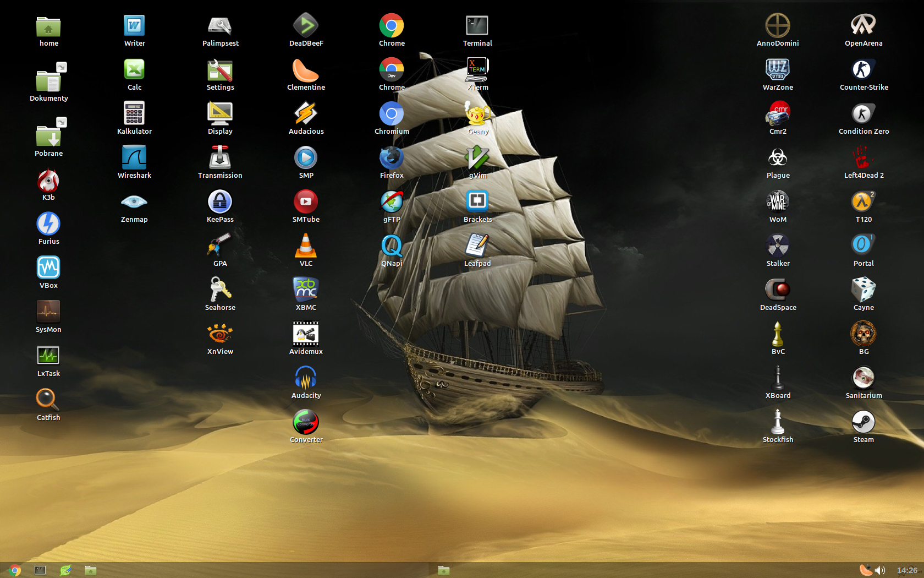The width and height of the screenshot is (924, 578).
Task: Launch the gFTP client
Action: tap(392, 202)
